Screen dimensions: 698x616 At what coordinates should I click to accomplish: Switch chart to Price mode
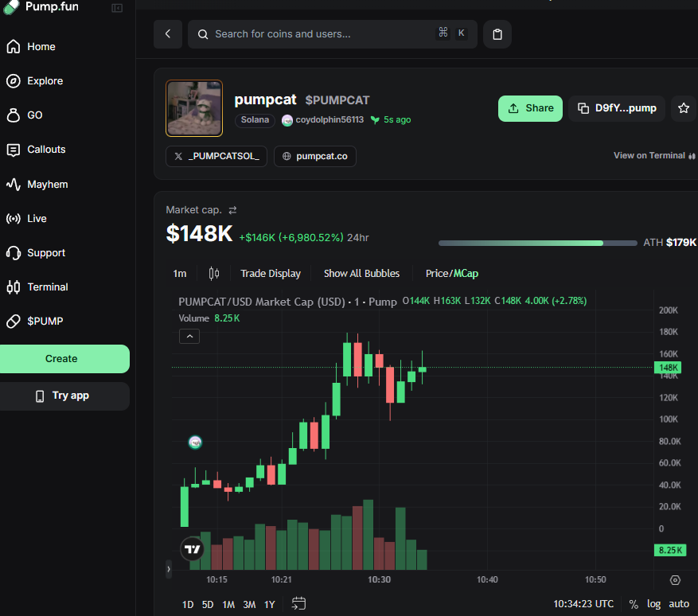click(x=437, y=273)
